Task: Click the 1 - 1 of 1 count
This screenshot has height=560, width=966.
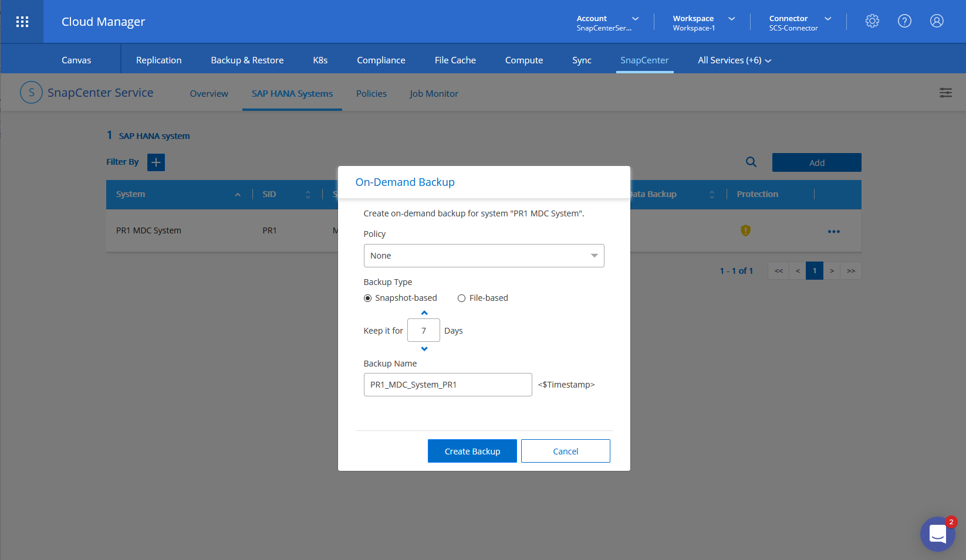Action: pos(737,271)
